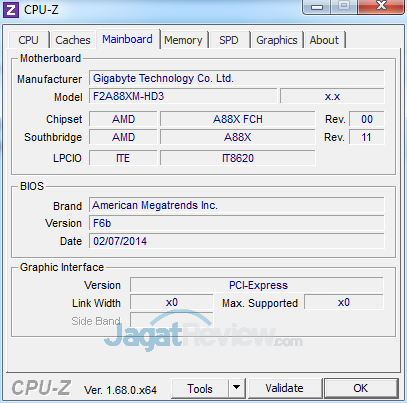This screenshot has height=403, width=407.
Task: Click the BIOS version value F6b
Action: pos(237,223)
